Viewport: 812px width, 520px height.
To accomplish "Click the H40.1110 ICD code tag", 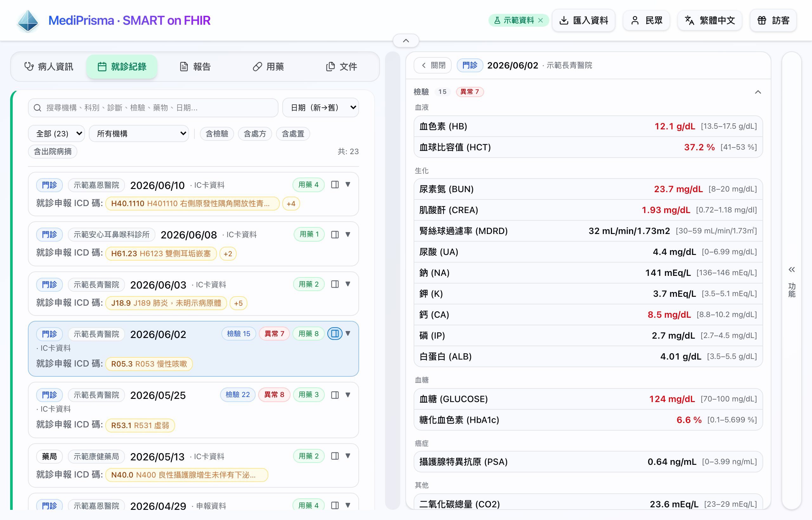I will click(192, 204).
